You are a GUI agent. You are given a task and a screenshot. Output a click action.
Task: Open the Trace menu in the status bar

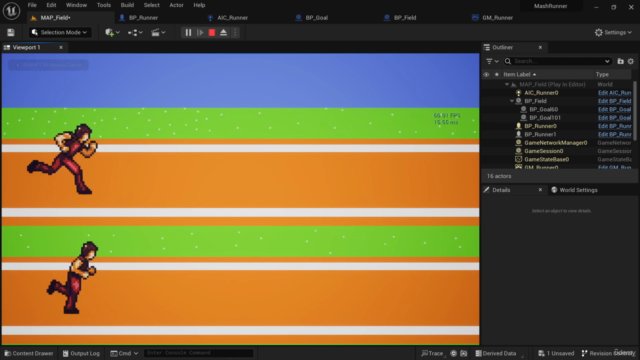[x=432, y=353]
